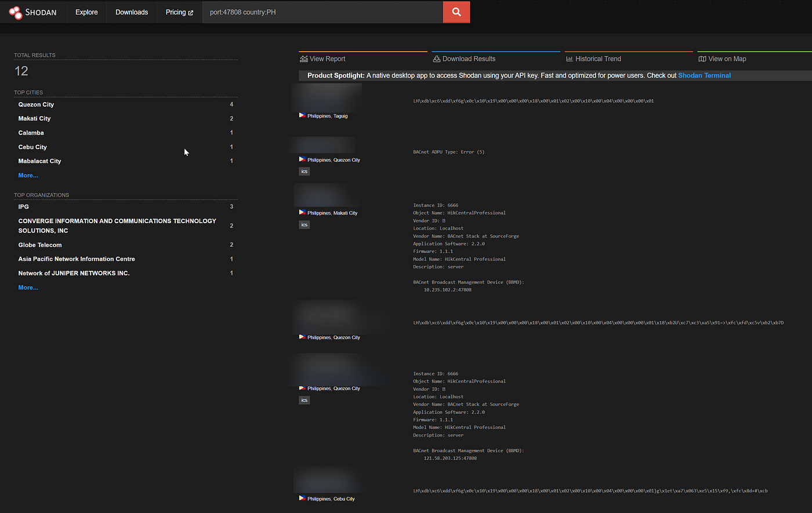The image size is (812, 513).
Task: Click the 'BACnet ADPU Type: Error (5)' text
Action: pos(449,152)
